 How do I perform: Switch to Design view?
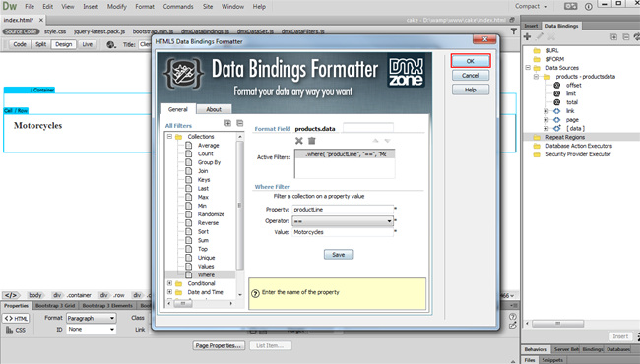tap(64, 44)
